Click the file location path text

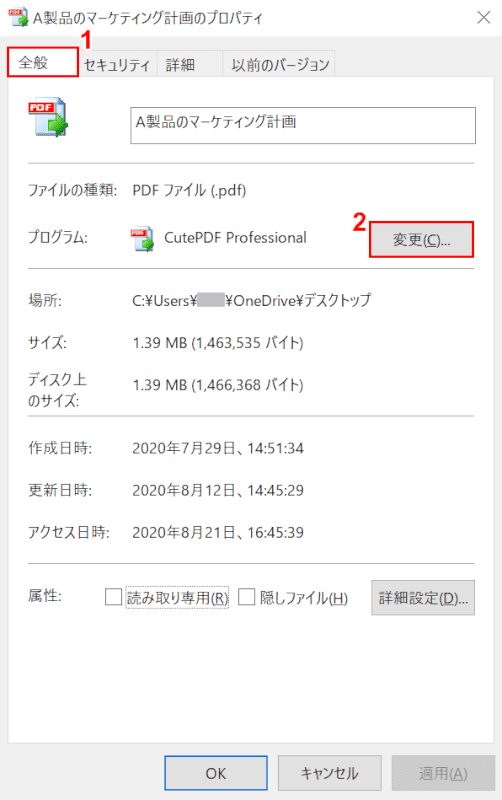252,300
